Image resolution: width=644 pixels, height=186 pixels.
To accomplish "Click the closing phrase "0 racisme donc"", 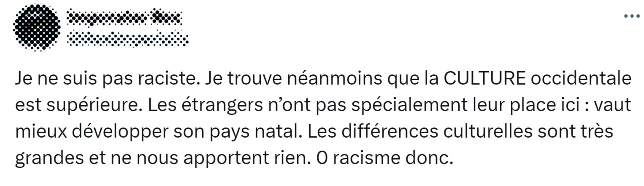I will 385,158.
